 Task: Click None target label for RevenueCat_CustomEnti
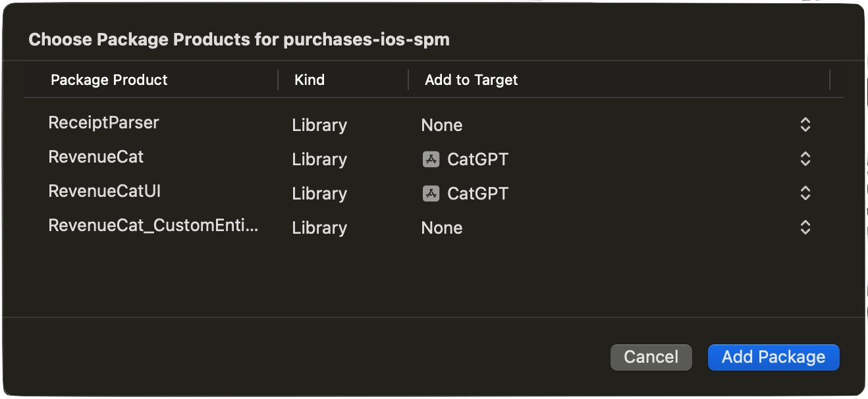point(441,227)
